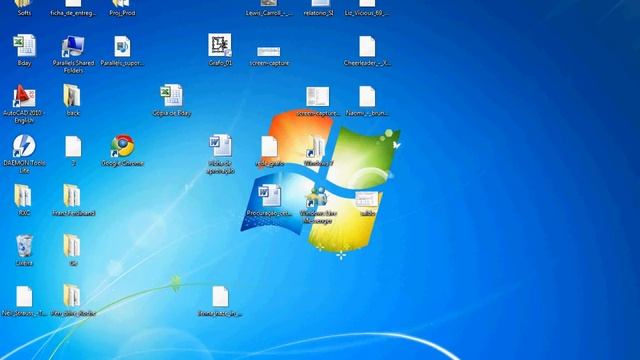Select the Liz_Vicious_69 file

pyautogui.click(x=367, y=8)
